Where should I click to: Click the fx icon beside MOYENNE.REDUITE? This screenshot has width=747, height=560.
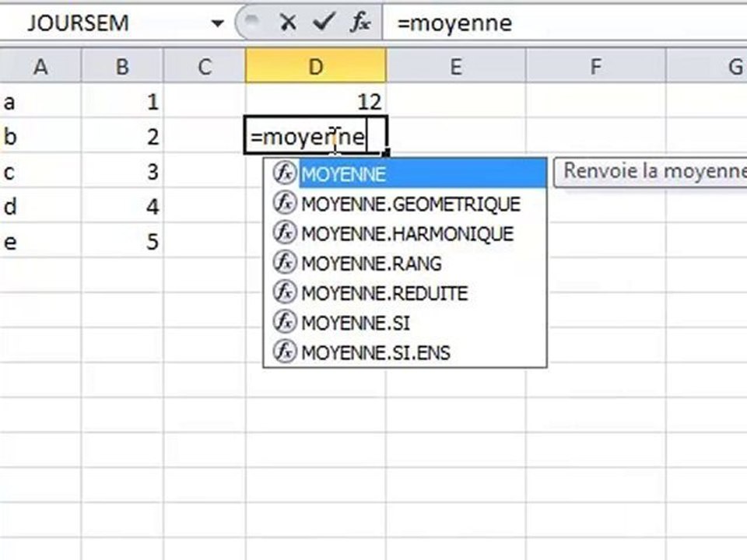coord(285,292)
